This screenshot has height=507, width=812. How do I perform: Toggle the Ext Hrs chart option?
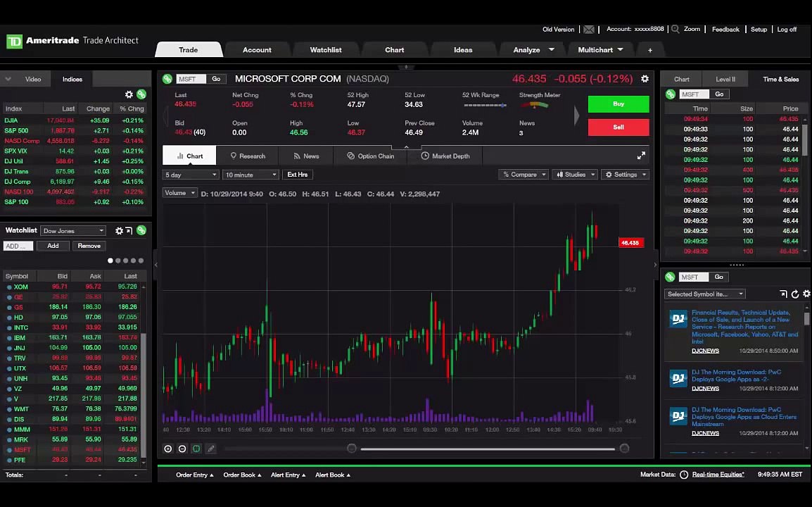click(x=298, y=175)
